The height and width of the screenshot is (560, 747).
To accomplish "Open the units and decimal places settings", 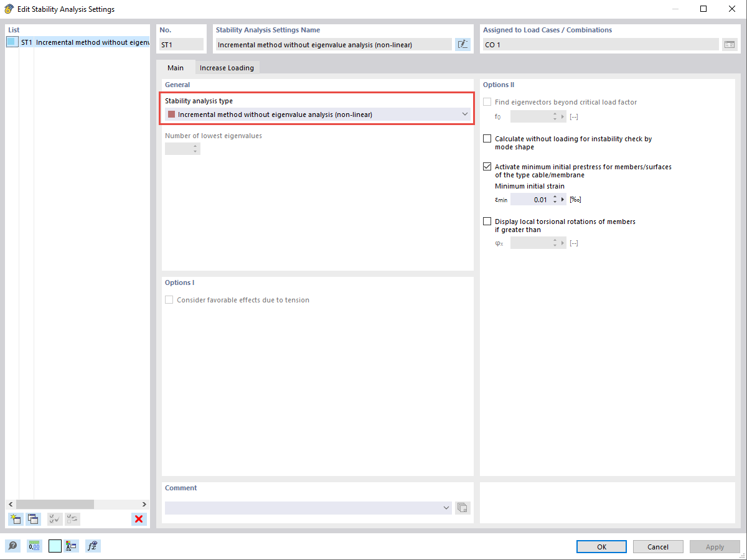I will [34, 546].
